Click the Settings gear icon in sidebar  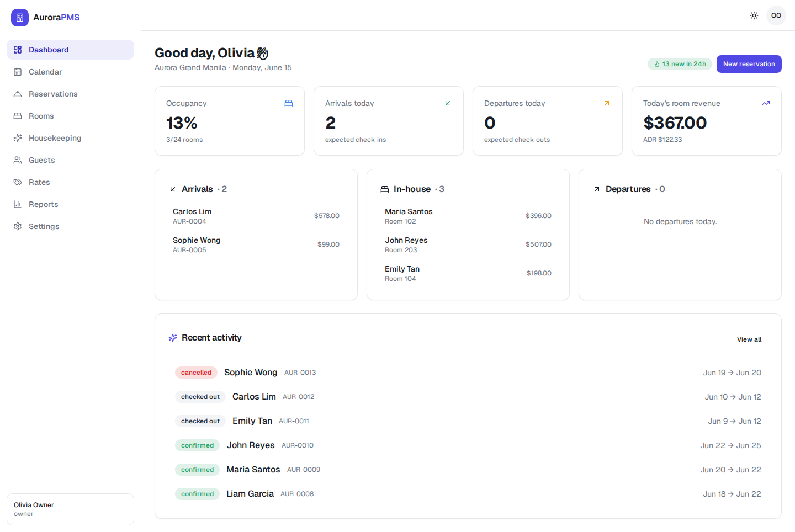[x=18, y=226]
